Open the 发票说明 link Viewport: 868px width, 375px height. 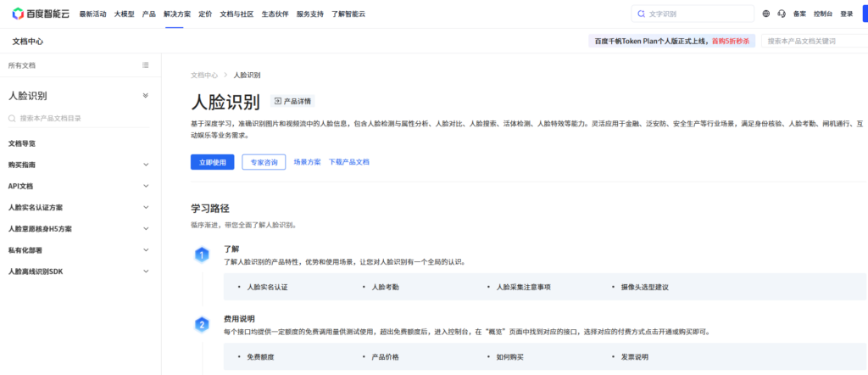coord(634,356)
